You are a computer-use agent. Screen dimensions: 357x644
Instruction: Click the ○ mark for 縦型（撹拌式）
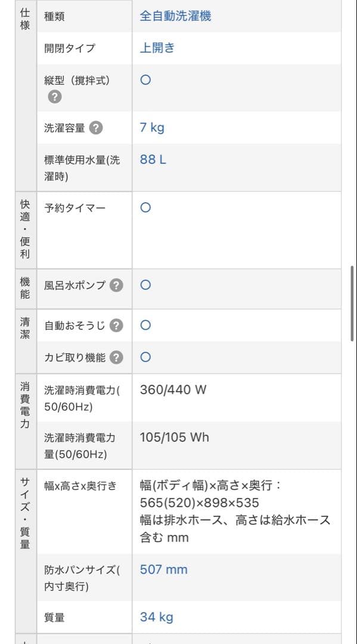145,79
